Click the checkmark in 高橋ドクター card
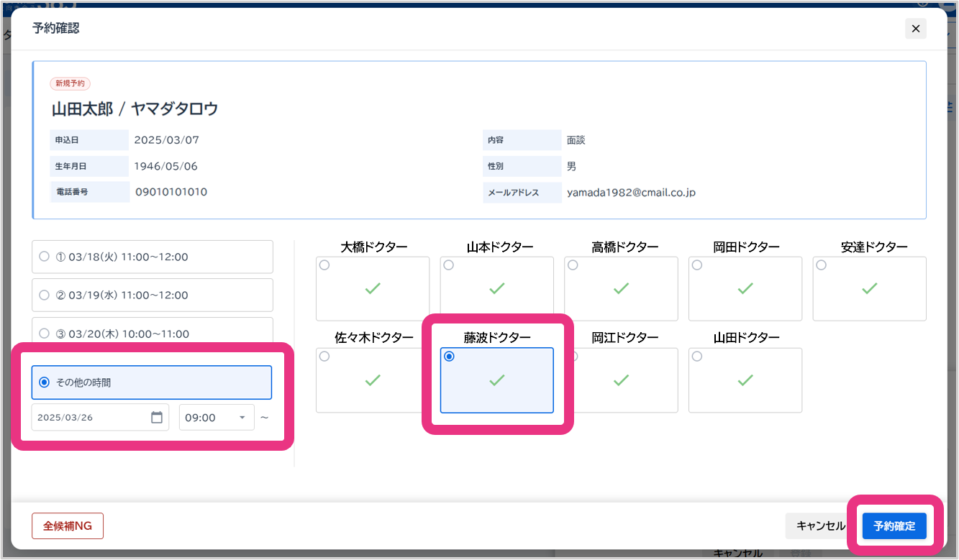 tap(621, 288)
